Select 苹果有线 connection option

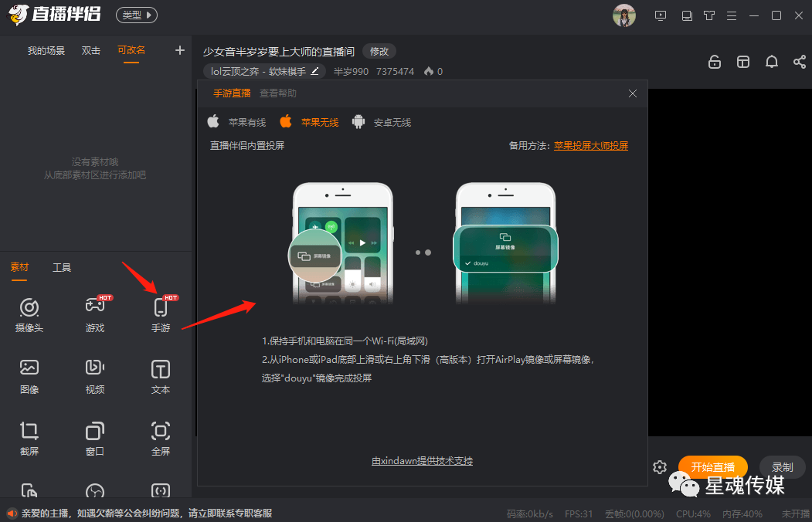[236, 122]
